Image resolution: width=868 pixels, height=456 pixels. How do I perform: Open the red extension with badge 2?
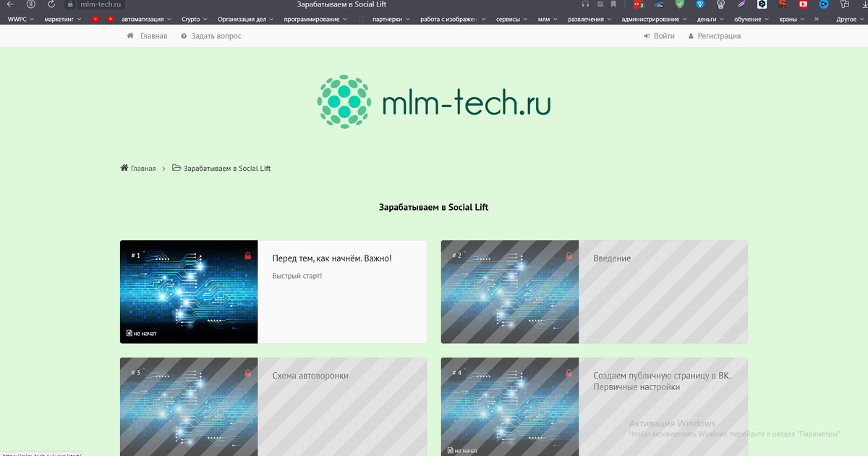click(x=638, y=4)
